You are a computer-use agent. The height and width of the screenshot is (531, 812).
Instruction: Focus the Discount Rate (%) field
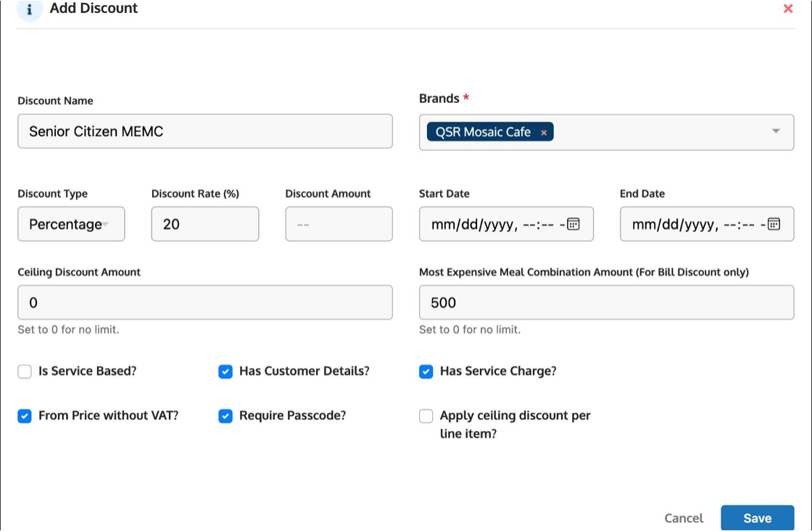(205, 224)
